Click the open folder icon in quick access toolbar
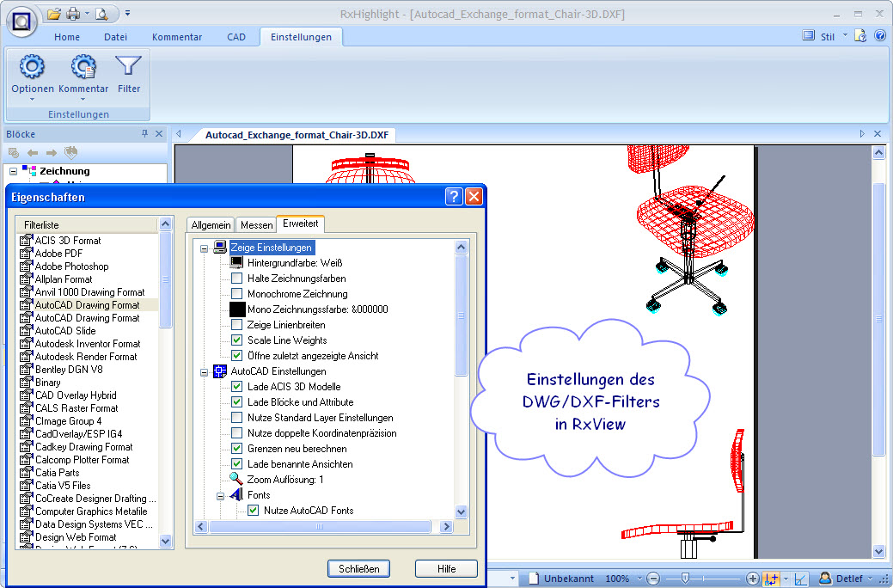893x588 pixels. point(53,14)
